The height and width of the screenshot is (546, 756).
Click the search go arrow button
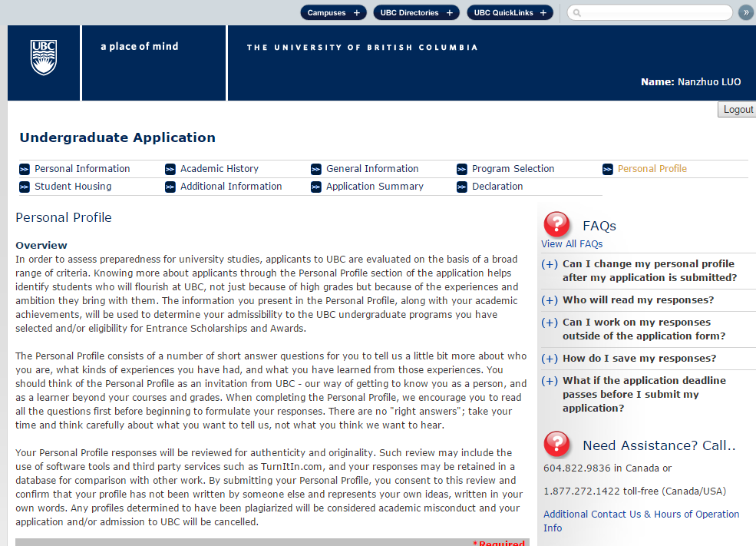coord(746,12)
